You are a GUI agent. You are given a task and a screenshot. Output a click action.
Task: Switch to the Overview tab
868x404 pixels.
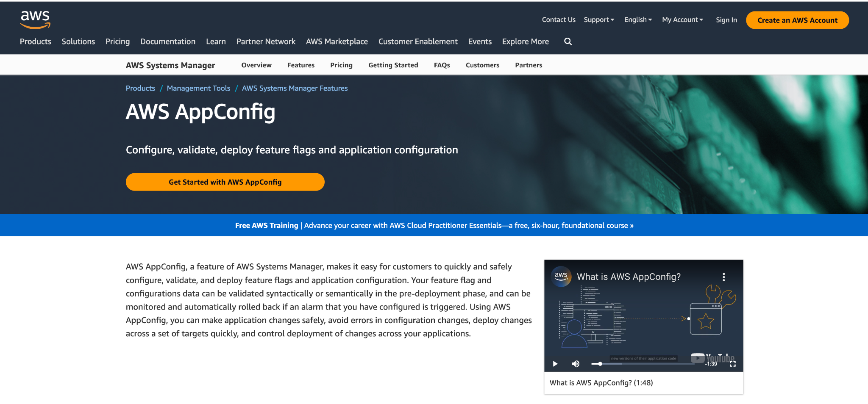point(256,65)
